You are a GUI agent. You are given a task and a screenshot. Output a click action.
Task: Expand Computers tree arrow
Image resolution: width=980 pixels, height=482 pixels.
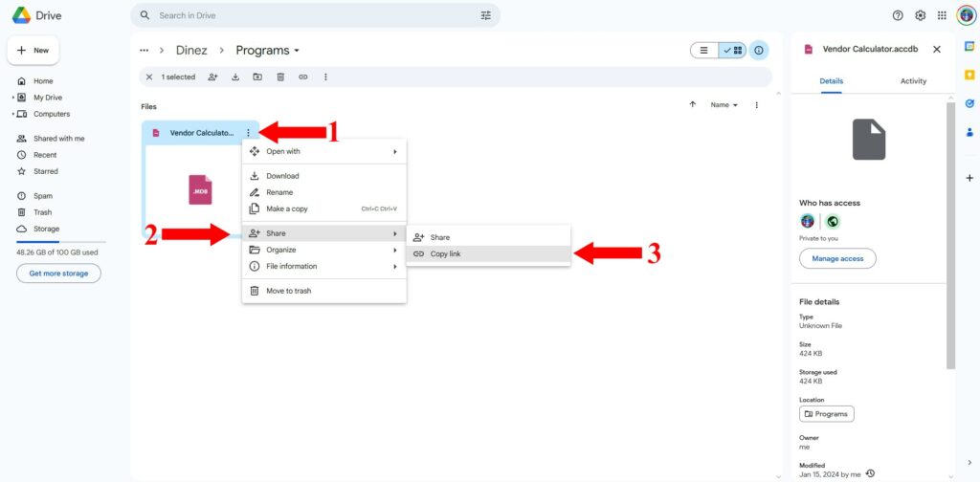tap(13, 114)
